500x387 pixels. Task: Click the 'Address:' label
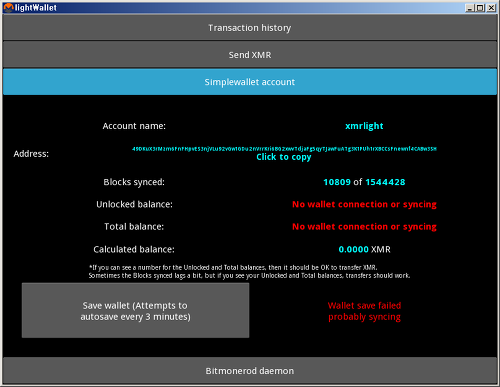[x=31, y=154]
